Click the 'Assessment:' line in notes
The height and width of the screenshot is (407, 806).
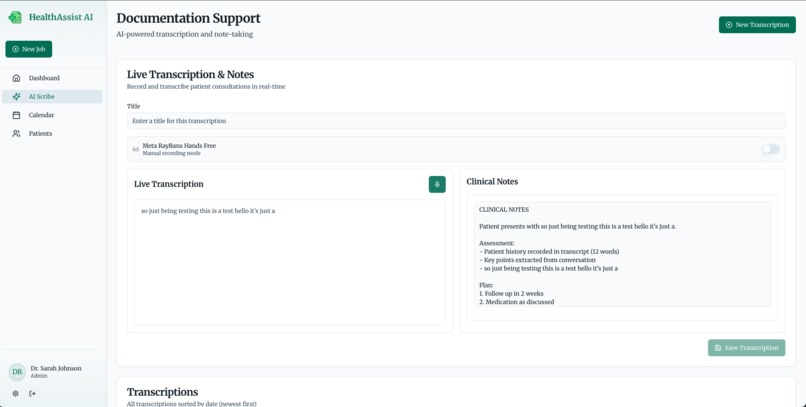tap(497, 243)
